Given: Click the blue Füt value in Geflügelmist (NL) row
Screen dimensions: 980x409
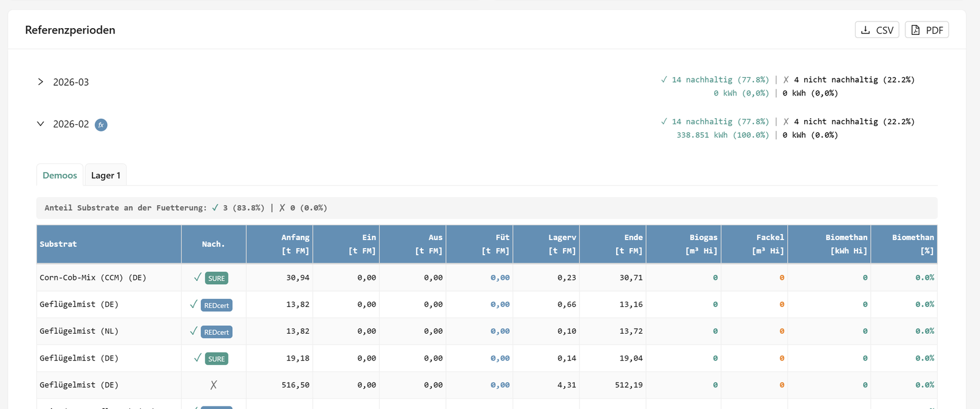Looking at the screenshot, I should click(500, 331).
